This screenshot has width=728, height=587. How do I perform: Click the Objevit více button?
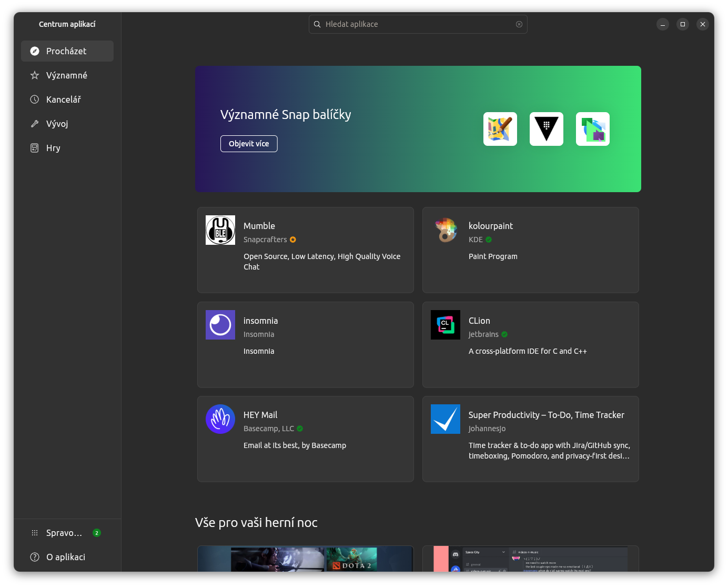click(x=249, y=144)
